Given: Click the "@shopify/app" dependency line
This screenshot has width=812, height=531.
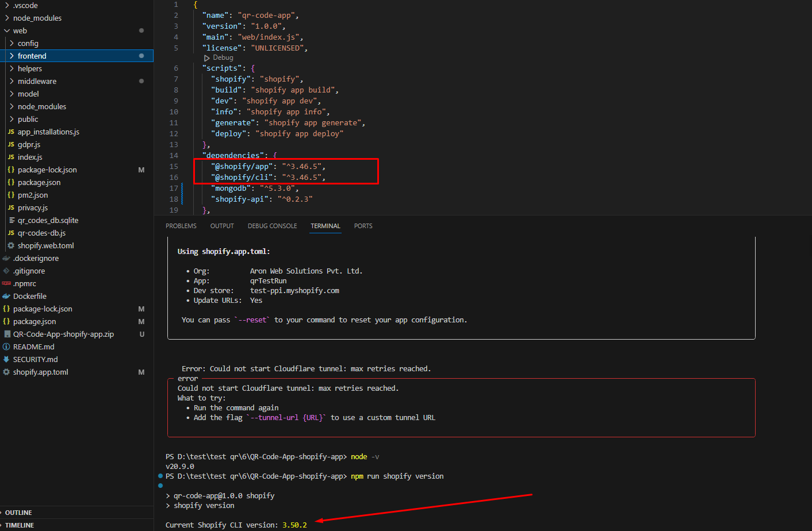Looking at the screenshot, I should click(x=268, y=166).
